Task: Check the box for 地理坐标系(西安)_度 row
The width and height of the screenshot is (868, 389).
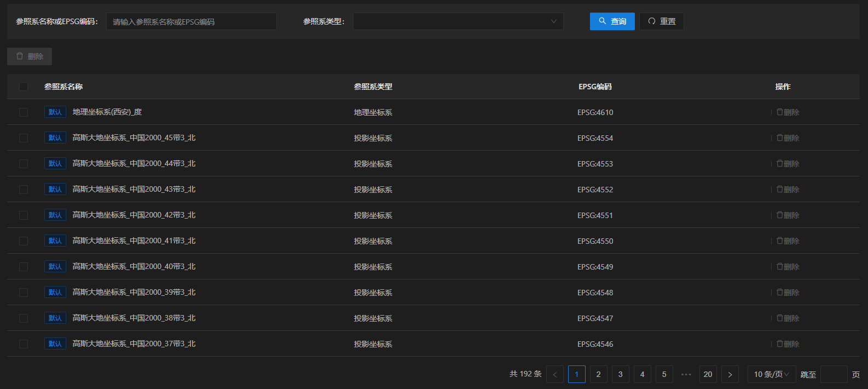Action: (x=24, y=112)
